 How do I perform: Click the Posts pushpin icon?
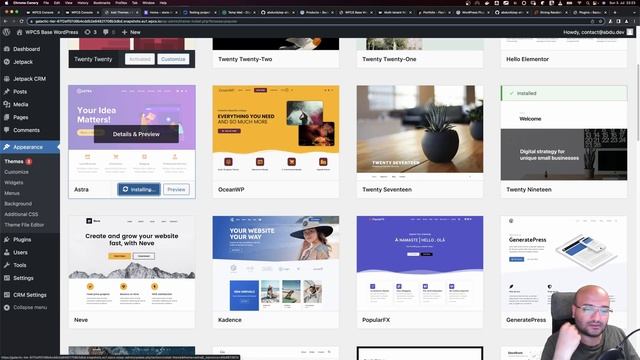point(7,91)
